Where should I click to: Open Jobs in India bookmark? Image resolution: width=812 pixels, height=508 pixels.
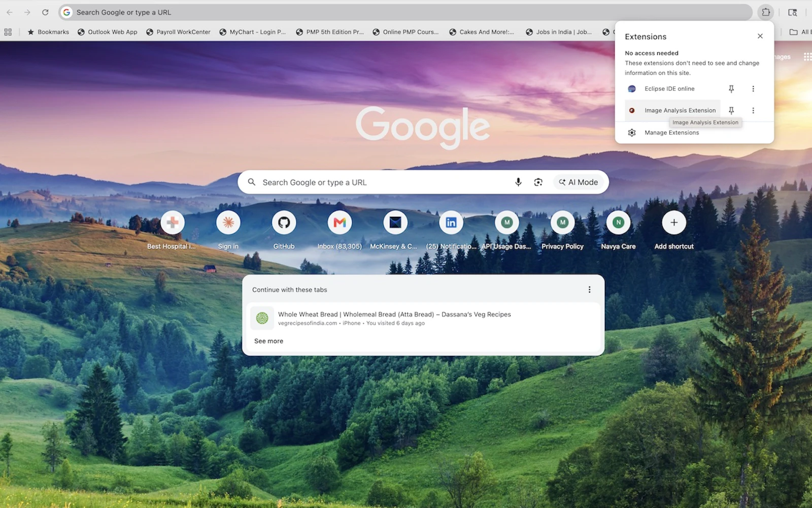point(559,32)
